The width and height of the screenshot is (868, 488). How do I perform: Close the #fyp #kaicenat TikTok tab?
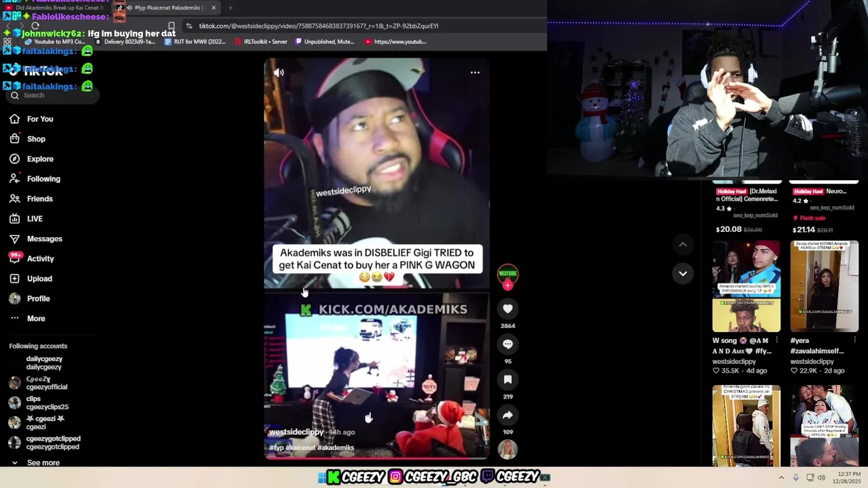click(214, 8)
